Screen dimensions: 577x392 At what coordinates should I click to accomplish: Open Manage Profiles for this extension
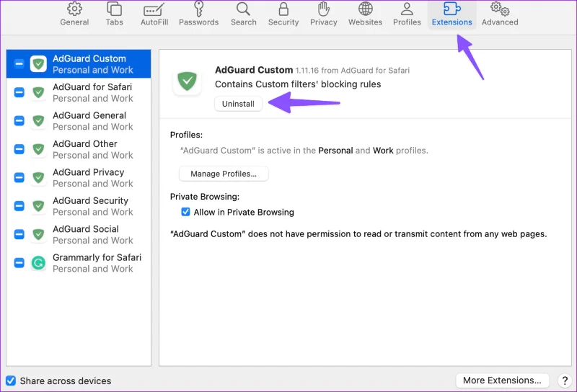[x=224, y=174]
